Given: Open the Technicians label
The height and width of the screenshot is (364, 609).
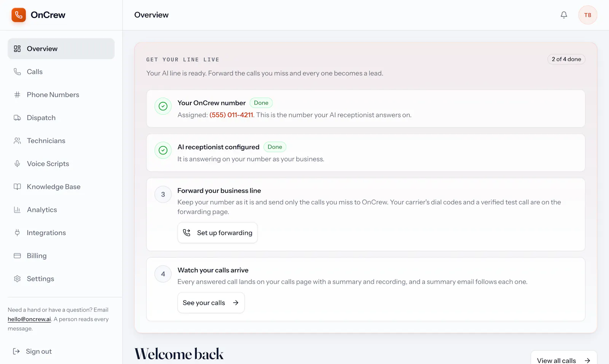Looking at the screenshot, I should pyautogui.click(x=46, y=141).
